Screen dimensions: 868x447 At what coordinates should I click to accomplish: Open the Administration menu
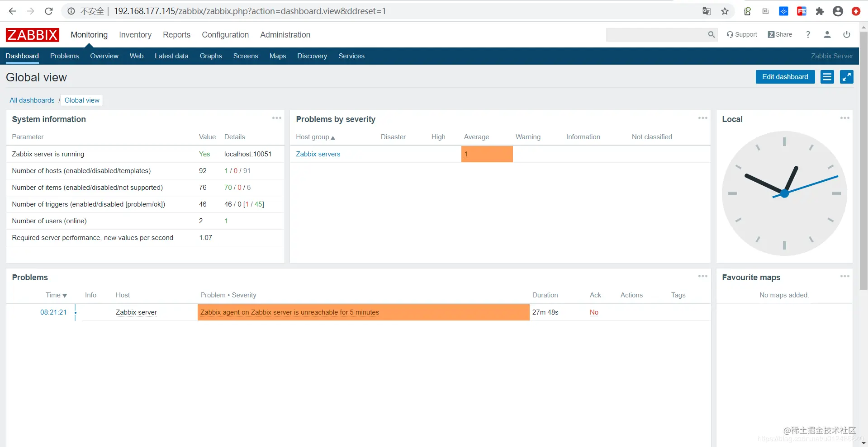[x=285, y=35]
